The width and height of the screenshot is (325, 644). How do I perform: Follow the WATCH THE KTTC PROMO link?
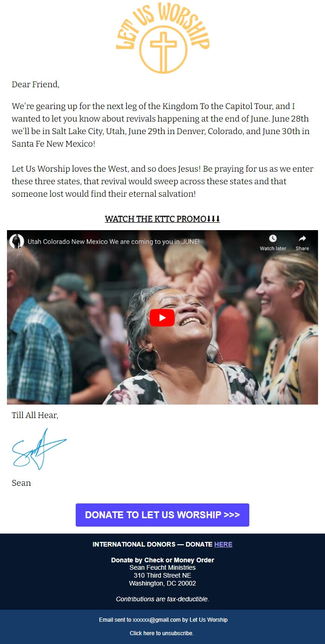point(162,219)
